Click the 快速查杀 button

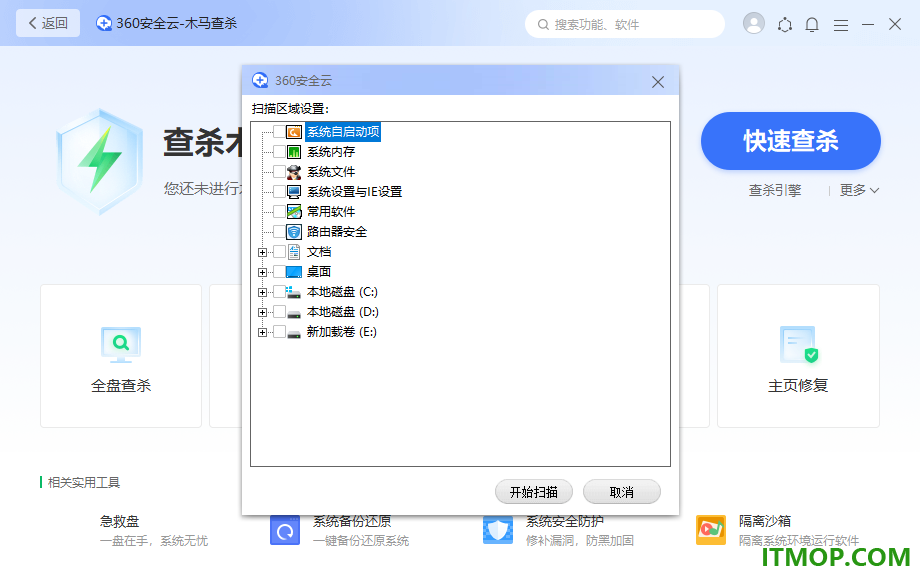[790, 141]
